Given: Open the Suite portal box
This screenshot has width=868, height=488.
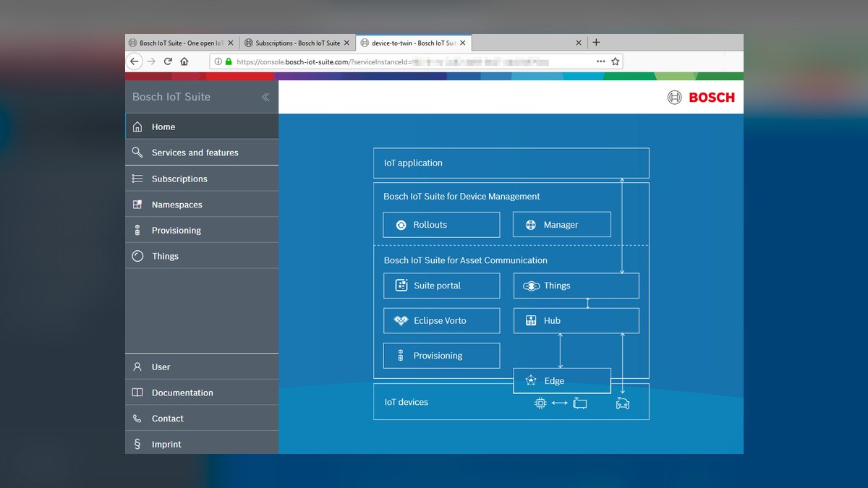Looking at the screenshot, I should coord(441,286).
